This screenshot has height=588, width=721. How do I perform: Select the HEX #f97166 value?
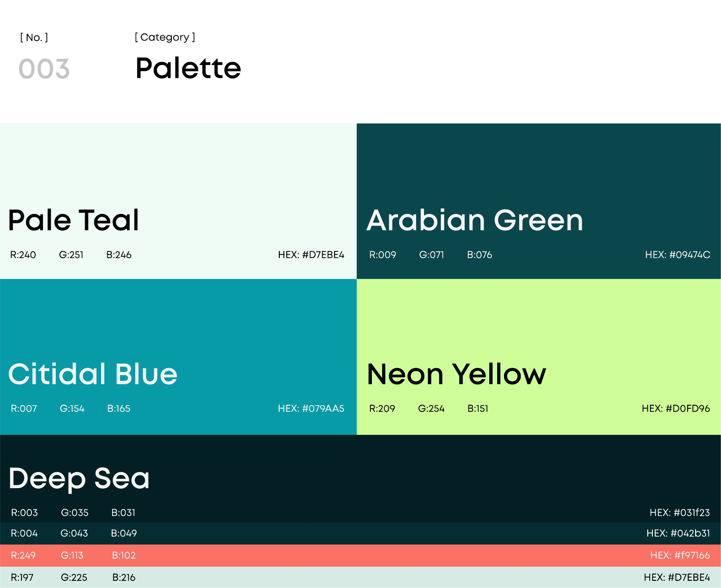point(680,555)
